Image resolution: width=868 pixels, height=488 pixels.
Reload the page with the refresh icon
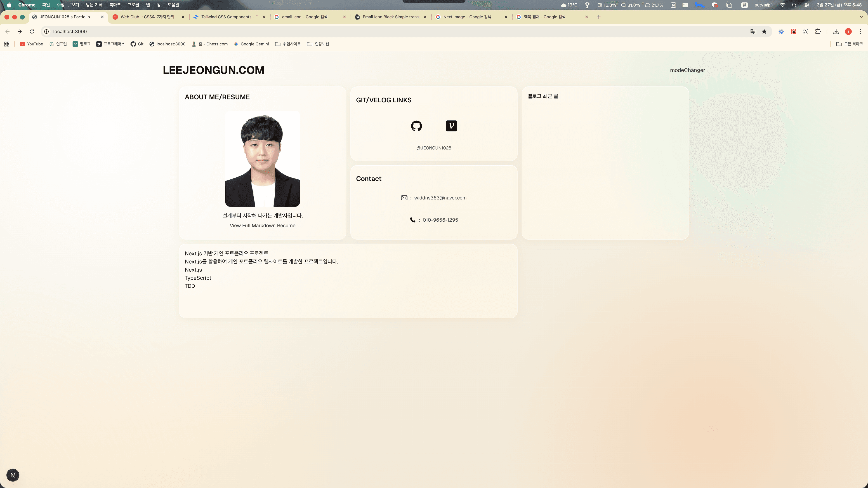tap(32, 31)
